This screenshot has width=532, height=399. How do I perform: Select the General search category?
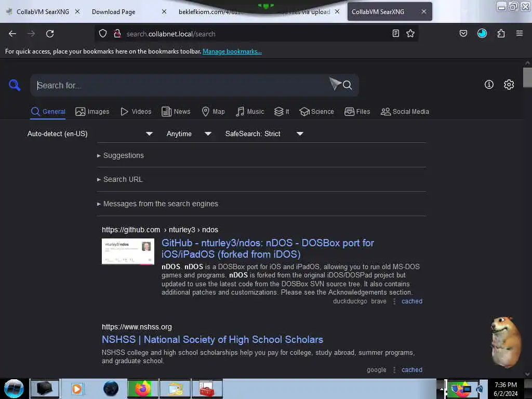pos(48,112)
